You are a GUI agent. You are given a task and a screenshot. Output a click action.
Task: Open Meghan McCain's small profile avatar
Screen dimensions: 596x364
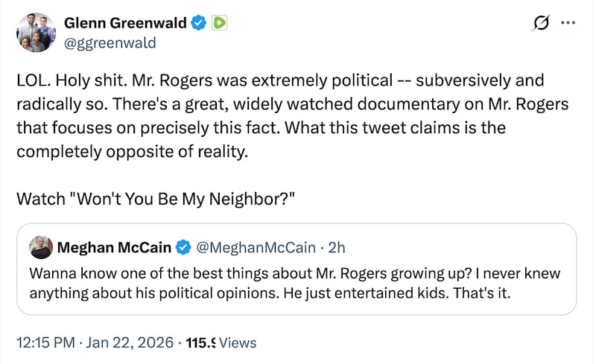point(40,247)
